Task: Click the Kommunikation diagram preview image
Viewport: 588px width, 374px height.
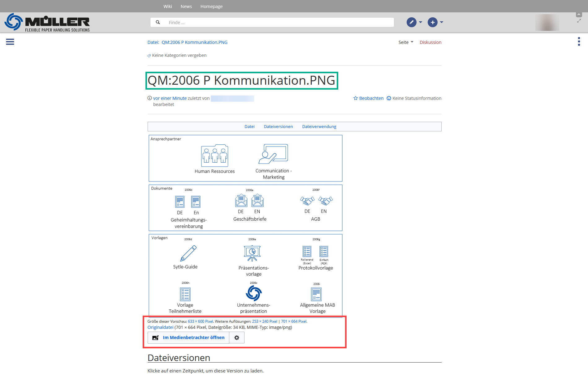Action: pyautogui.click(x=245, y=226)
